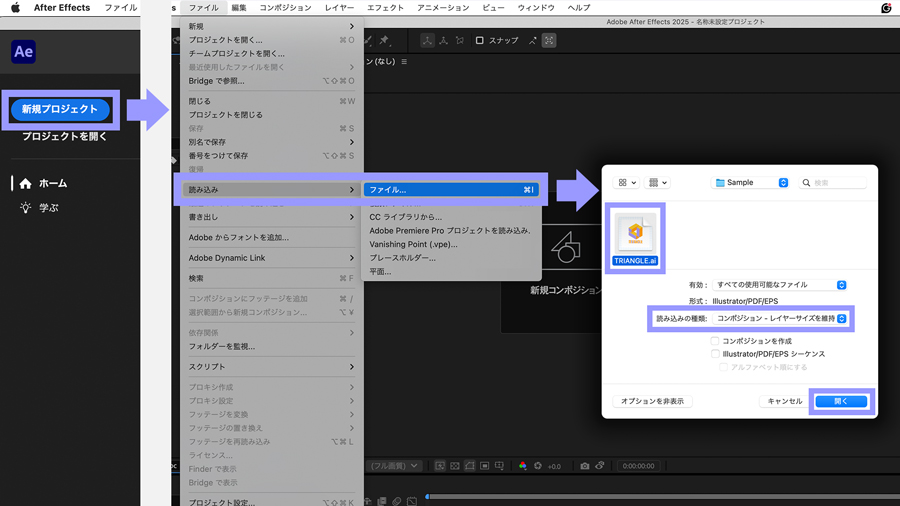
Task: Click the Show Snapshot icon
Action: coord(600,466)
